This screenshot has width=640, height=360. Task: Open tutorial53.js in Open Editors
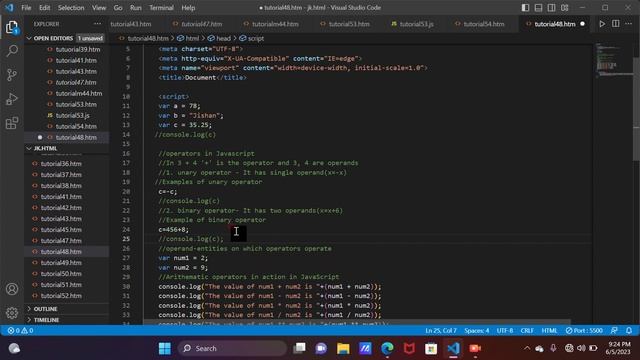73,116
